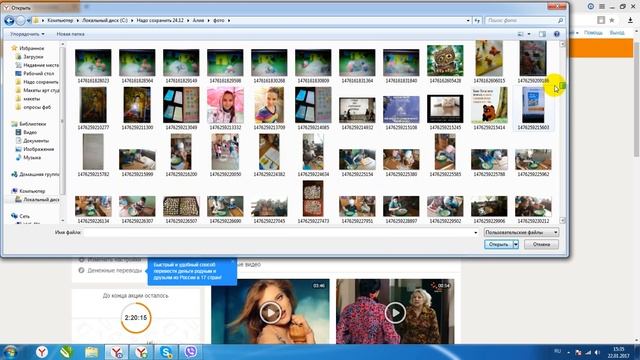Screen dimensions: 640x360
Task: Open the Музыка library
Action: 28,157
